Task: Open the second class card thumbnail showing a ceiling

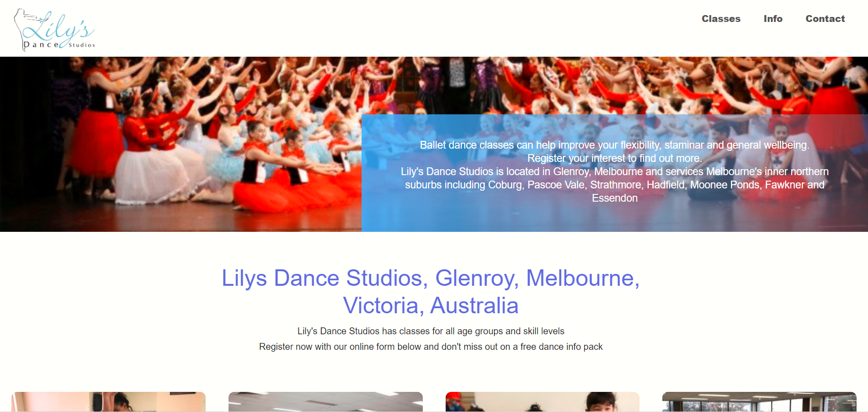Action: pyautogui.click(x=325, y=401)
